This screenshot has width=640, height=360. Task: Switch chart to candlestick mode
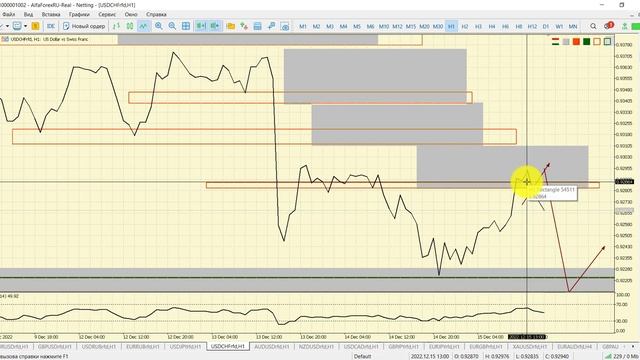(130, 26)
